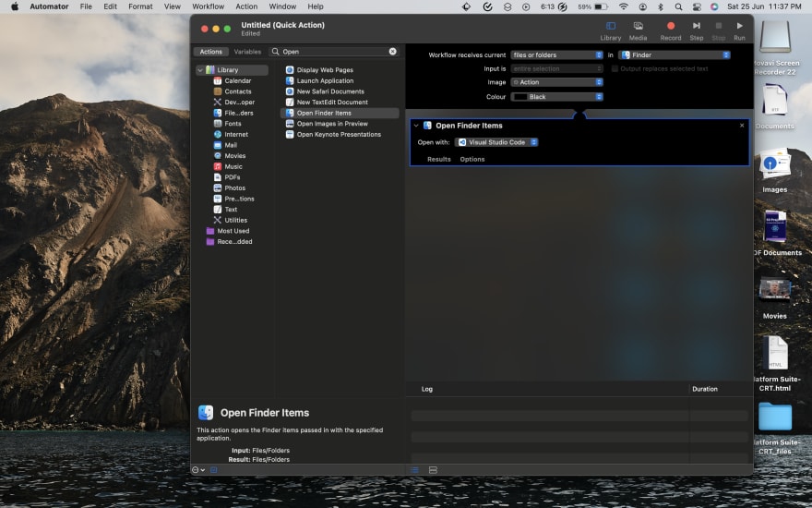Remove the Open Finder Items action

point(742,126)
